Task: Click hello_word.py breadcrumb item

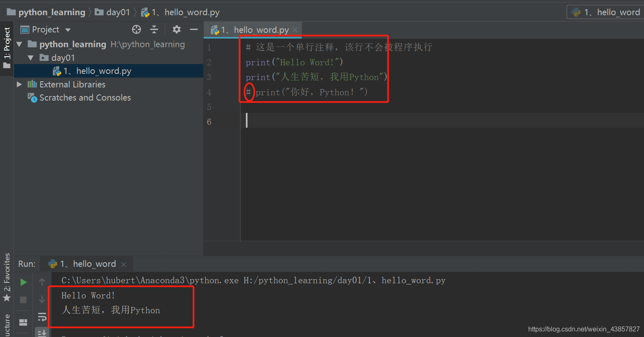Action: (180, 12)
